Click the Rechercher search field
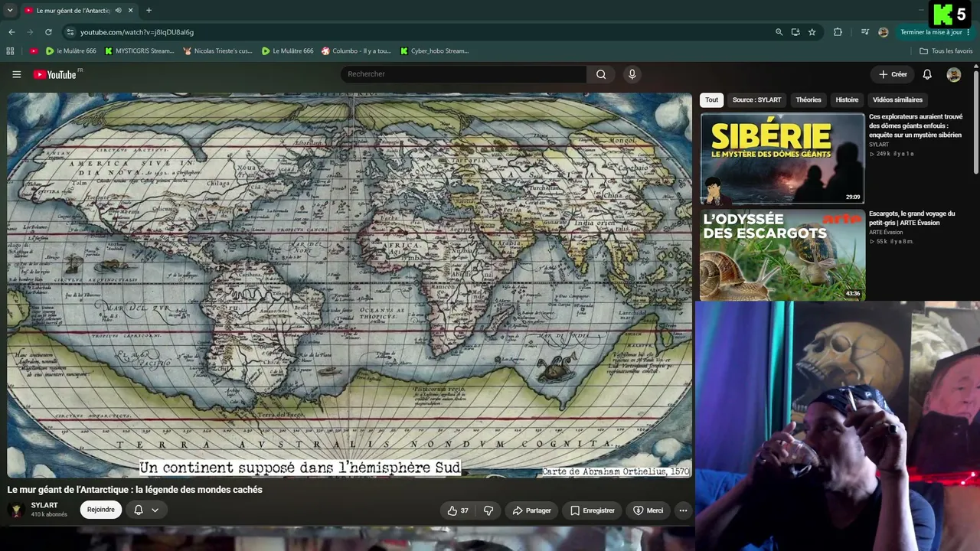The height and width of the screenshot is (551, 980). (463, 74)
